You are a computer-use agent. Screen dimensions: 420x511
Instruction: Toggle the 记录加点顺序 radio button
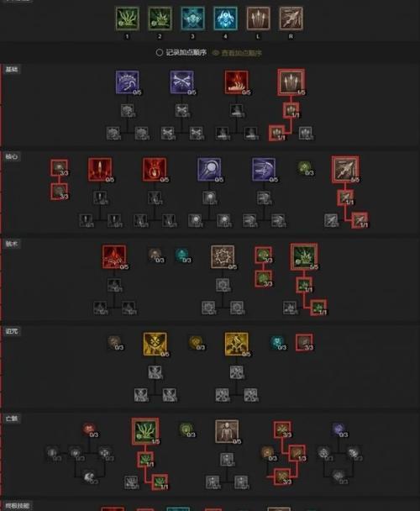pos(159,52)
